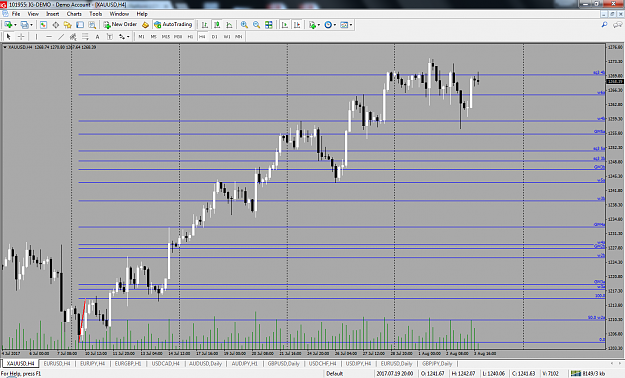Screen dimensions: 625x378
Task: Open the File menu
Action: (x=16, y=14)
